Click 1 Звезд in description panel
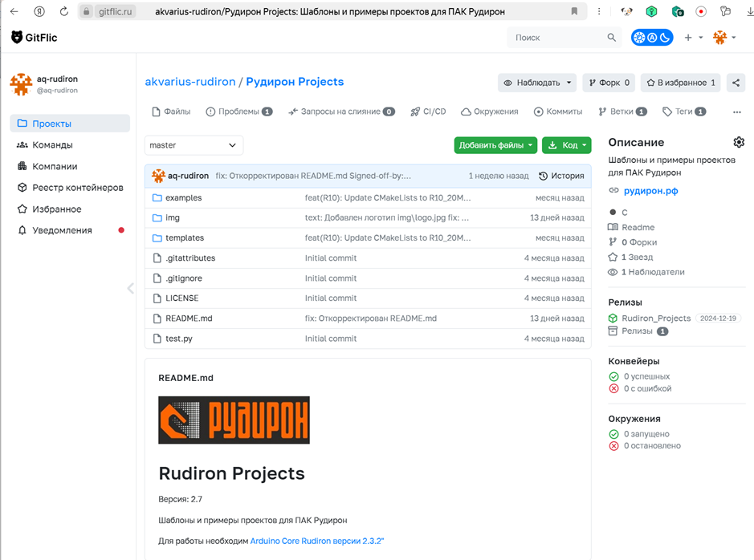This screenshot has height=560, width=754. pyautogui.click(x=637, y=257)
